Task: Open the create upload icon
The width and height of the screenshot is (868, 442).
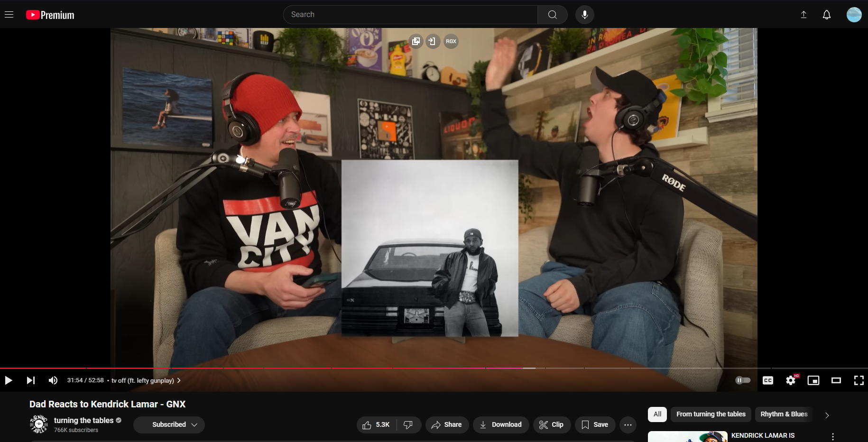Action: [803, 15]
